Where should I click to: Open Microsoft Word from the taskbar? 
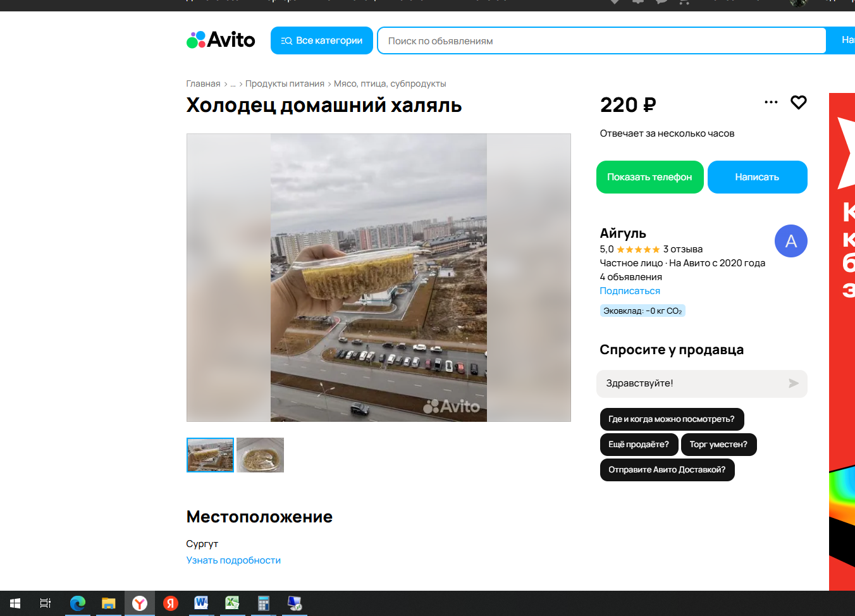pyautogui.click(x=201, y=603)
